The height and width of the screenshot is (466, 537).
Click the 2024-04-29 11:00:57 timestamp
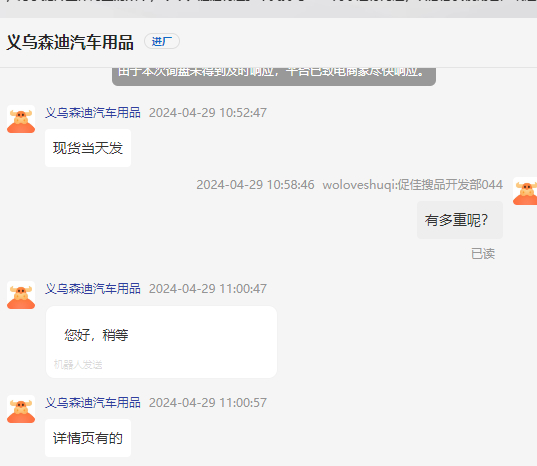click(x=208, y=403)
